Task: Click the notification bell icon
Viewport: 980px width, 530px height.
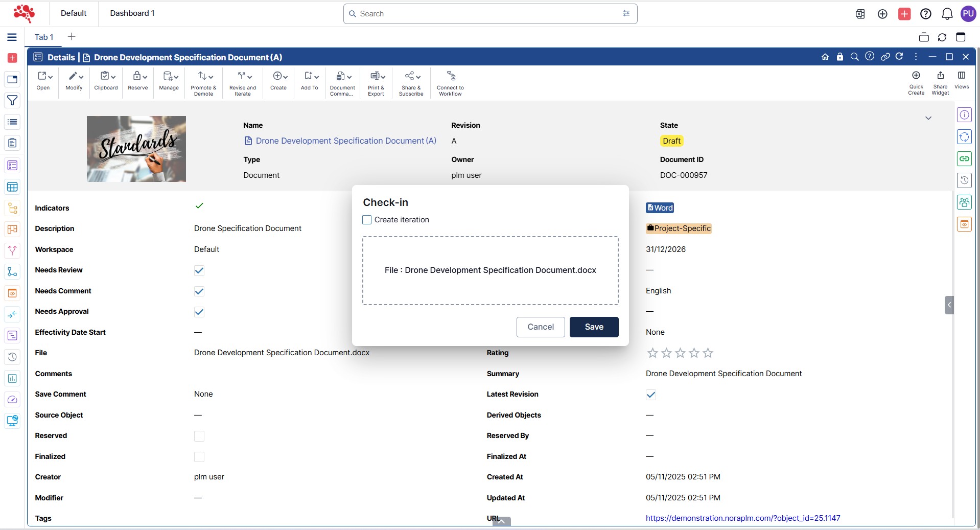Action: pos(947,14)
